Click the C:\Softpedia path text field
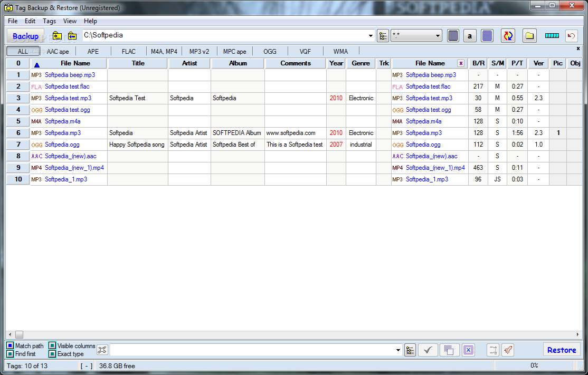588x375 pixels. pos(224,35)
